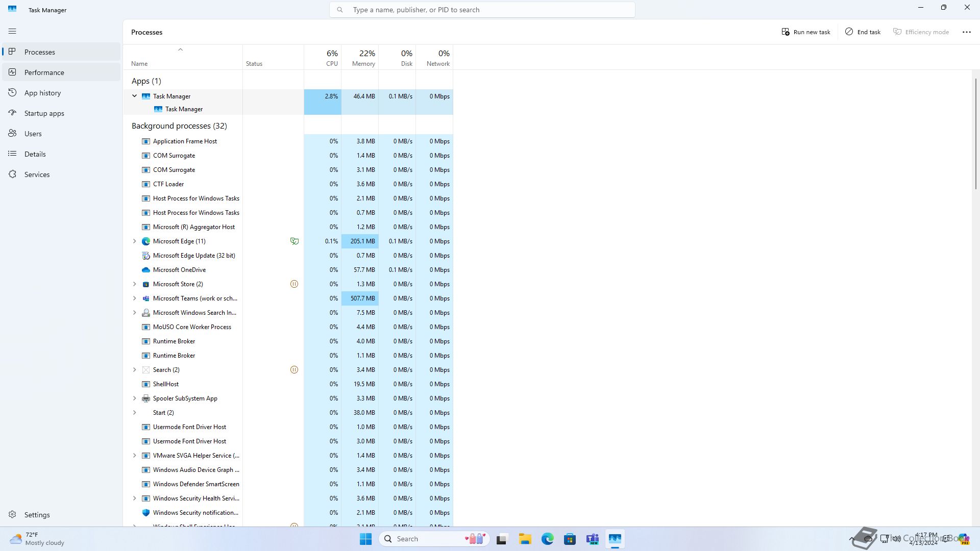Screen dimensions: 980x551
Task: Select MoUSO Core Worker Process row
Action: click(x=288, y=327)
